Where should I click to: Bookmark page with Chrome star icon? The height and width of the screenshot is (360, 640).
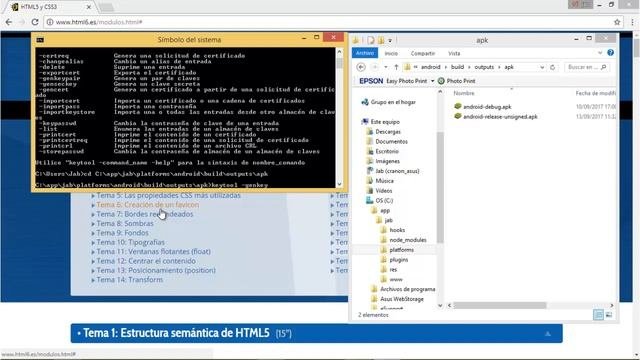617,22
